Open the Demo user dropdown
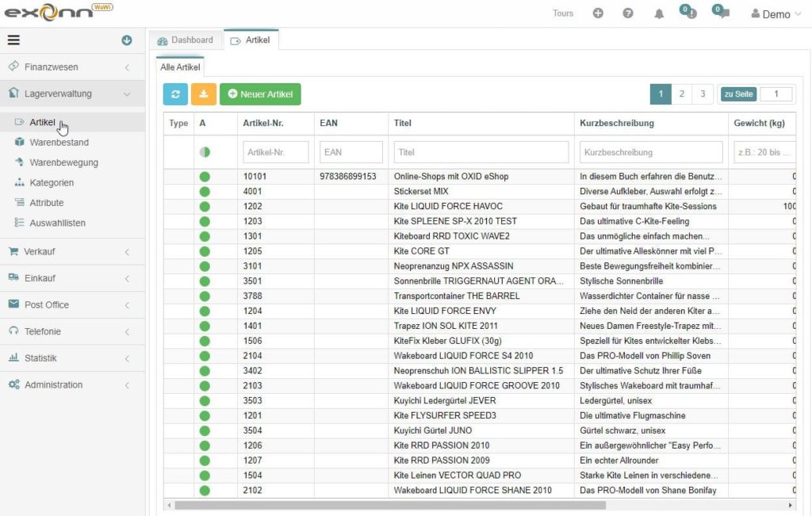812x516 pixels. tap(776, 14)
